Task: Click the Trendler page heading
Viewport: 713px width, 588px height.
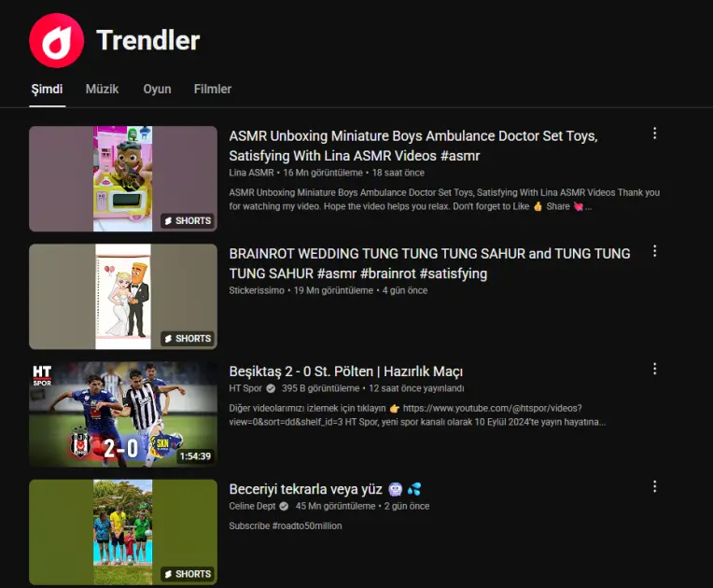Action: 147,40
